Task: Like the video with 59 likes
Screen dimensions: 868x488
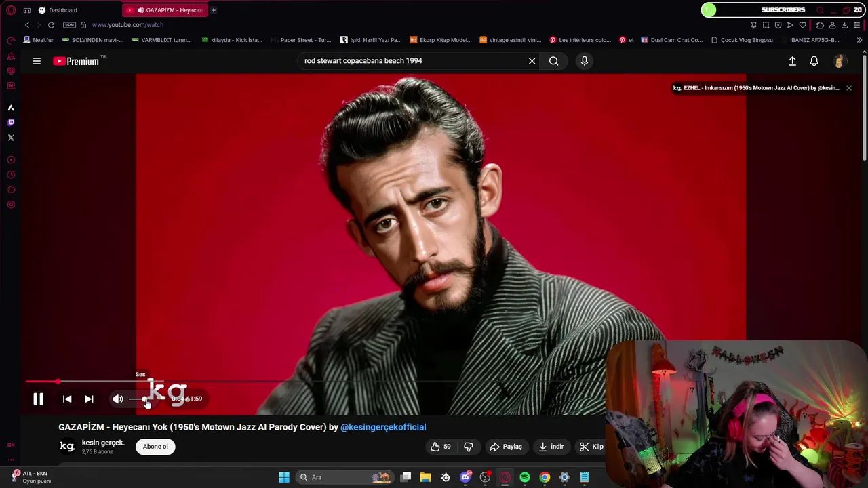Action: point(440,447)
